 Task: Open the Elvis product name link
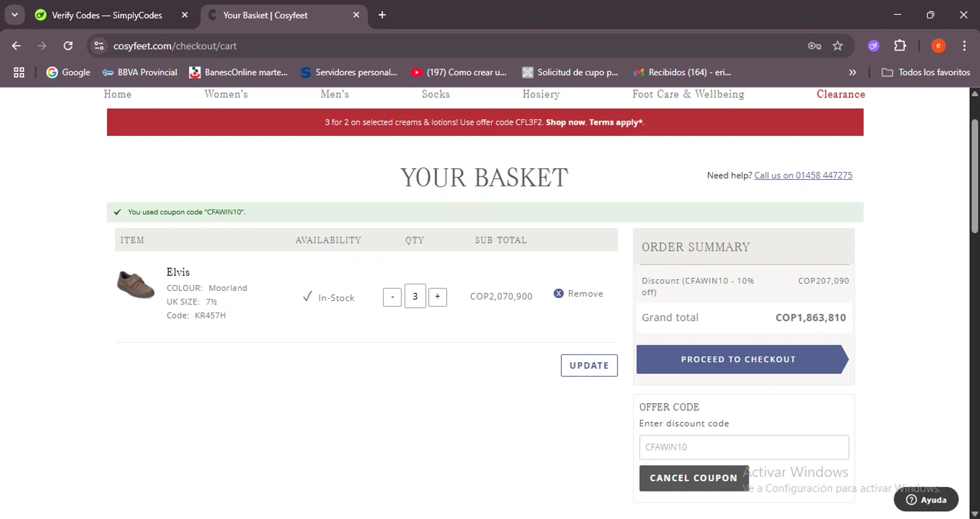(178, 272)
